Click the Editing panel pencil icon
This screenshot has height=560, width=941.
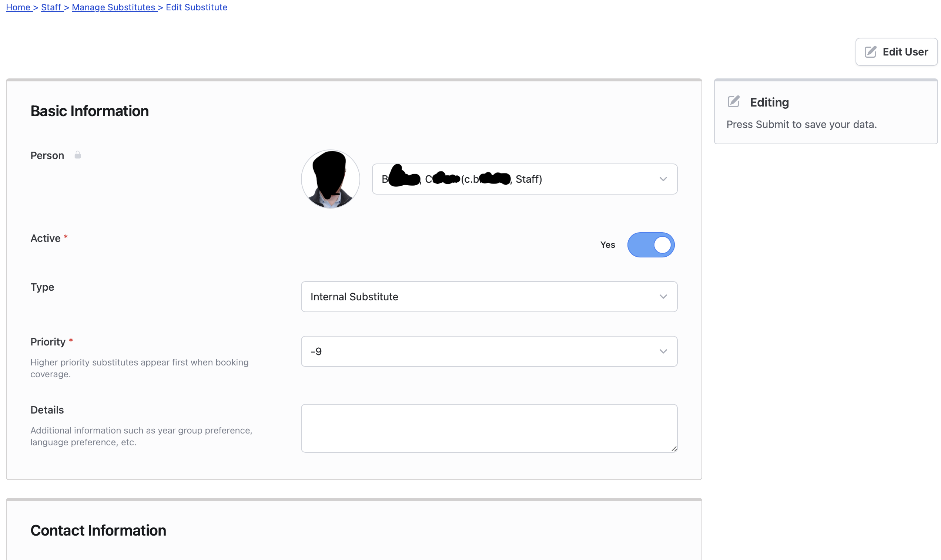pyautogui.click(x=733, y=102)
